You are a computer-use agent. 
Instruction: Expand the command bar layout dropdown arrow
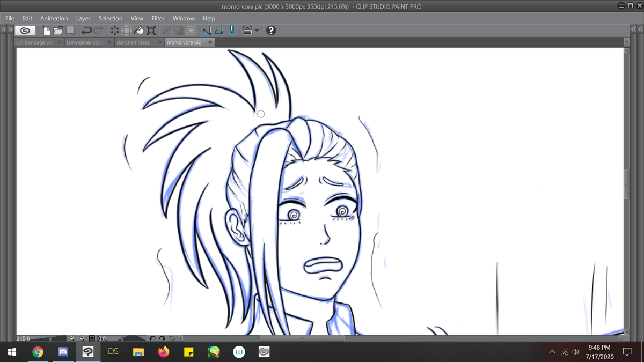257,31
